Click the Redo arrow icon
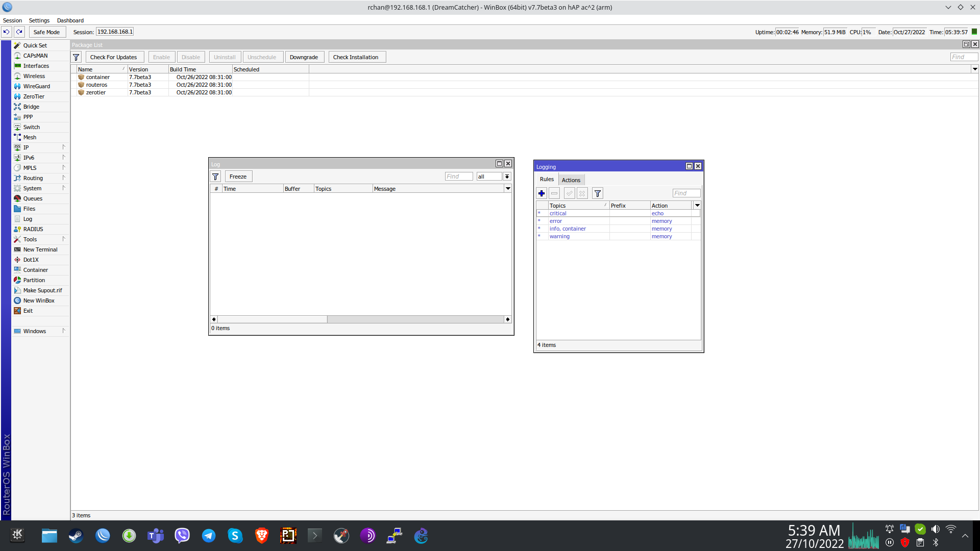The image size is (980, 551). pyautogui.click(x=19, y=32)
